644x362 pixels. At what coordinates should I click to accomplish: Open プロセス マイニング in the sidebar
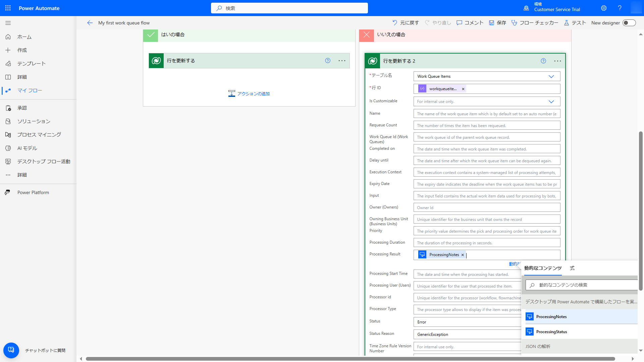click(38, 135)
